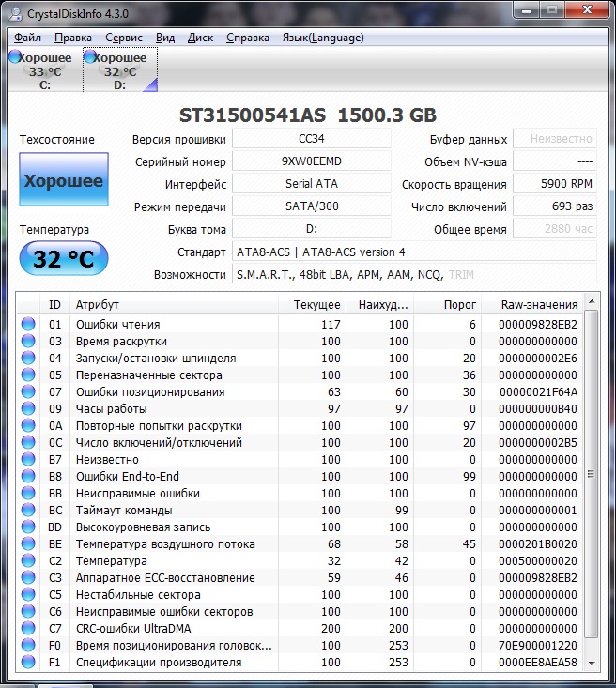616x688 pixels.
Task: Click raw value 0000EE8AEA58
Action: 537,662
